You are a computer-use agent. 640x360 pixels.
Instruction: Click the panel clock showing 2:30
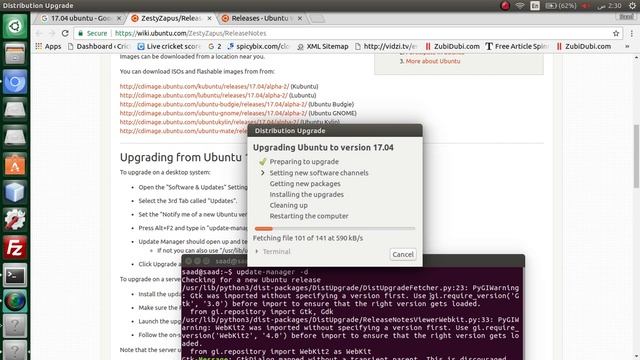[x=610, y=6]
